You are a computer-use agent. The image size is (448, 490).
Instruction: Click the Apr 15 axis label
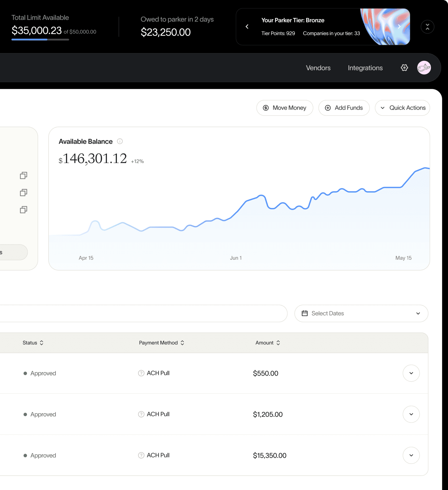point(86,258)
